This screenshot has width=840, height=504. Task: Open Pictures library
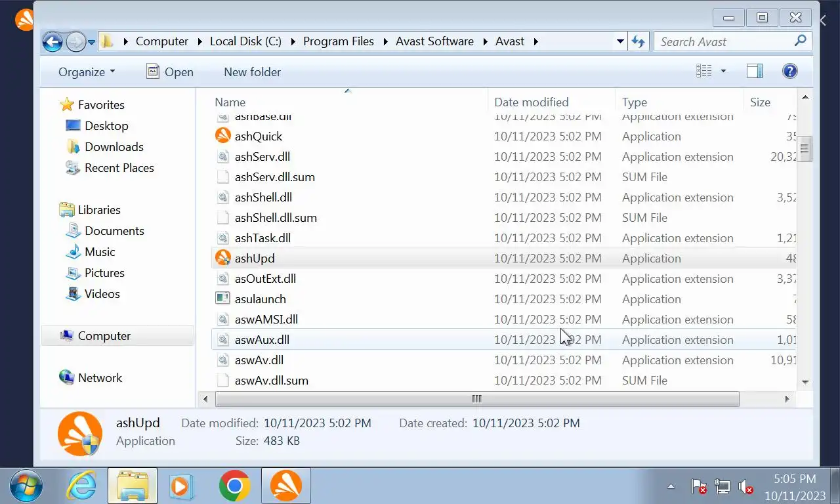pos(104,272)
